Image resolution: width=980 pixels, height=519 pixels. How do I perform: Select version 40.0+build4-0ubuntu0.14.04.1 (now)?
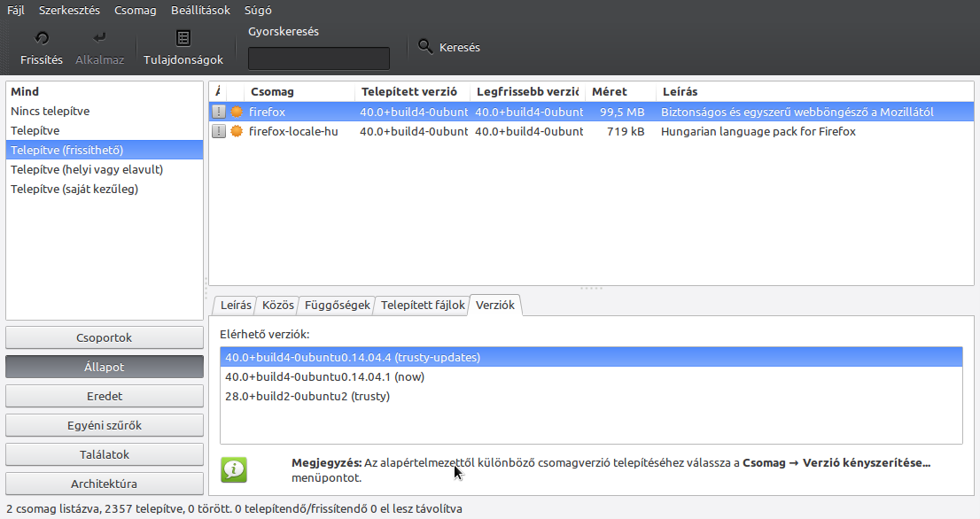[591, 376]
